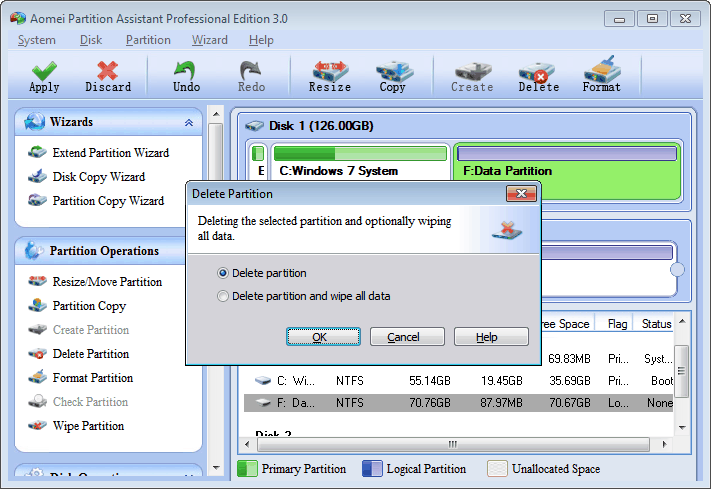Click the Primary Partition green legend swatch
Viewport: 711px width, 489px height.
pos(247,469)
